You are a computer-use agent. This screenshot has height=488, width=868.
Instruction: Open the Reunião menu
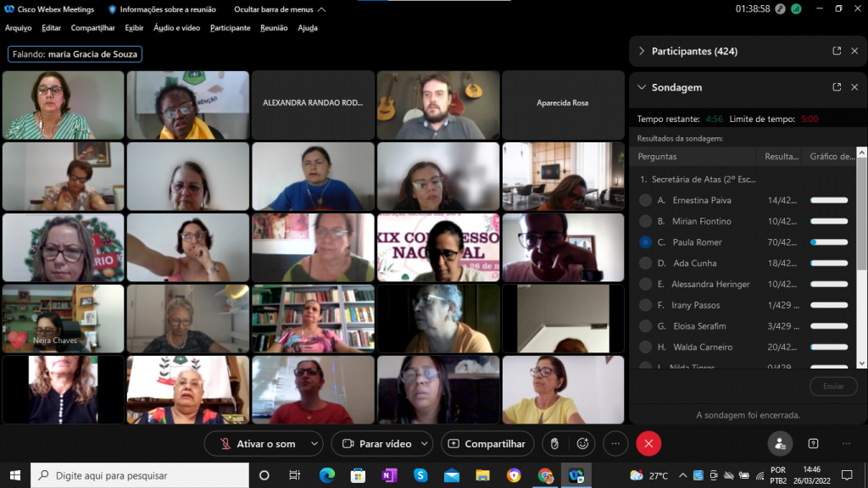tap(274, 28)
